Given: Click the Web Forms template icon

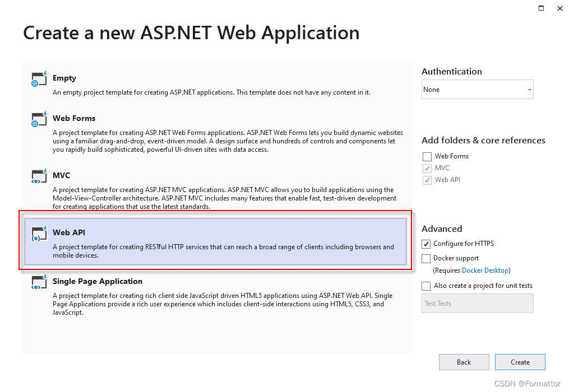Looking at the screenshot, I should (x=39, y=119).
